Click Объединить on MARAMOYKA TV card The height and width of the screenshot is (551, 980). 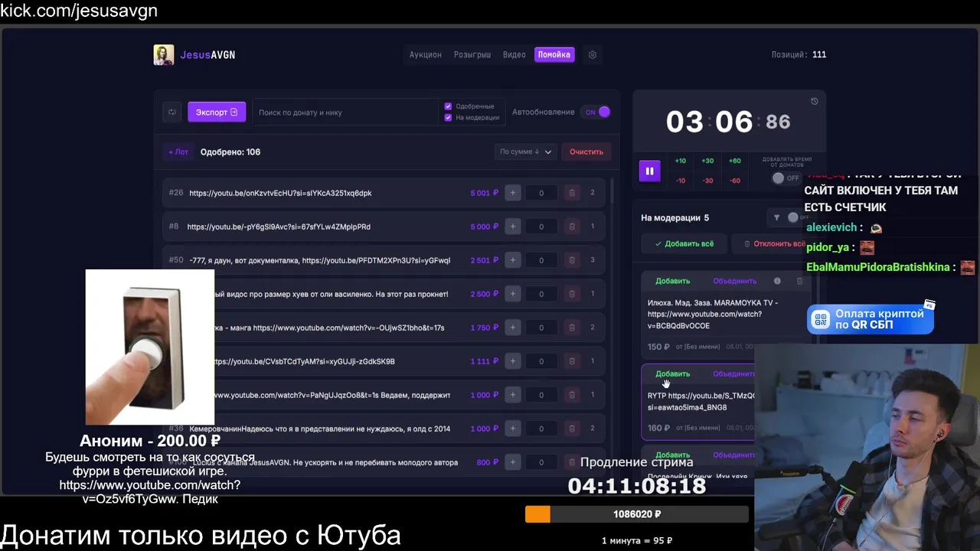tap(734, 281)
